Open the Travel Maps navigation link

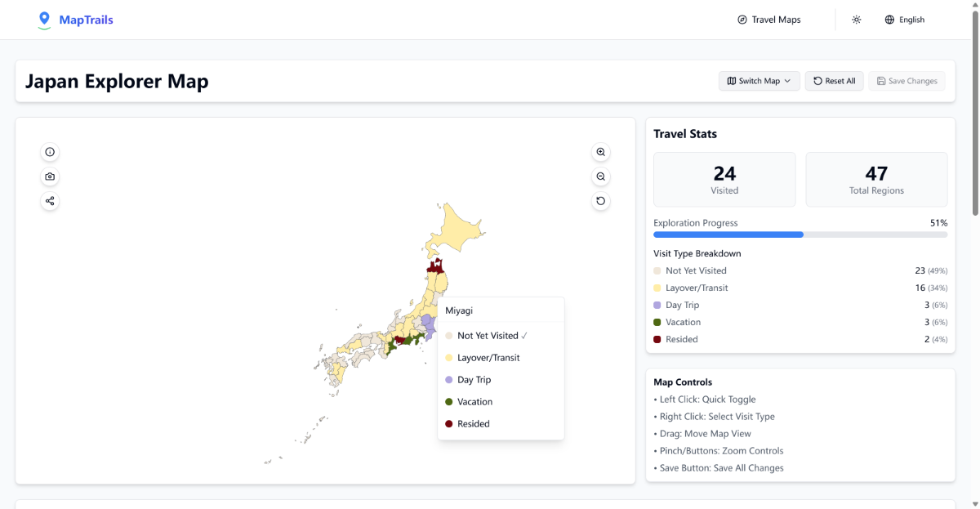click(768, 20)
